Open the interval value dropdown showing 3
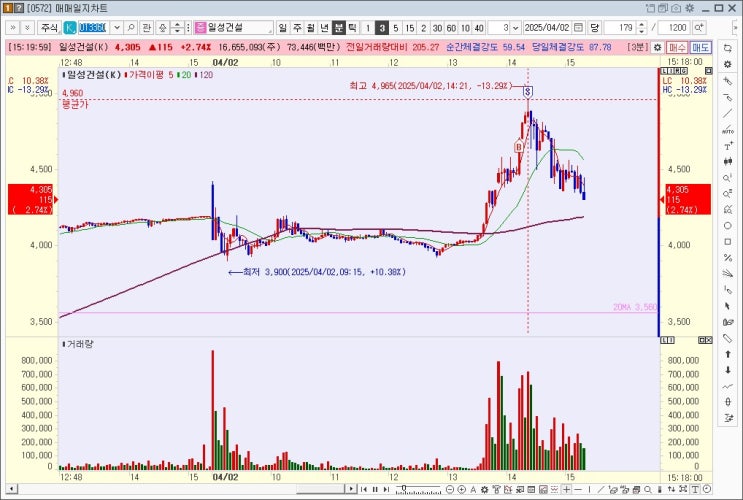Viewport: 743px width, 500px height. 516,28
